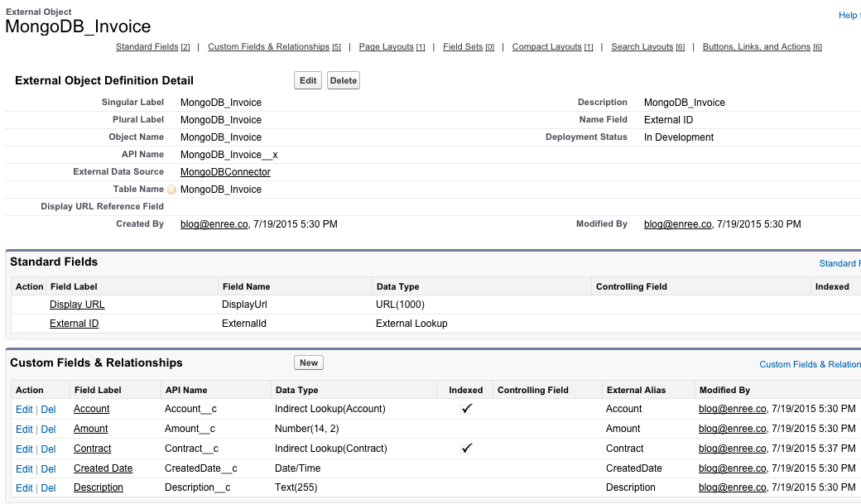861x504 pixels.
Task: View the Account row Indexed checkmark
Action: click(x=466, y=409)
